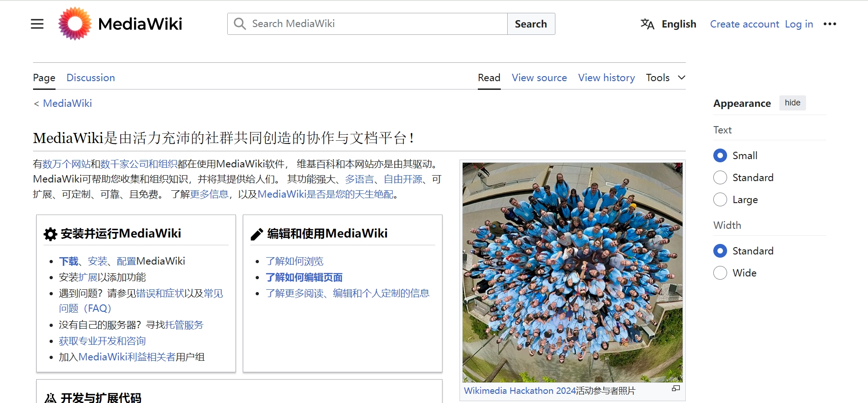The height and width of the screenshot is (403, 868).
Task: Open the 了解如何浏览 link
Action: pos(295,261)
